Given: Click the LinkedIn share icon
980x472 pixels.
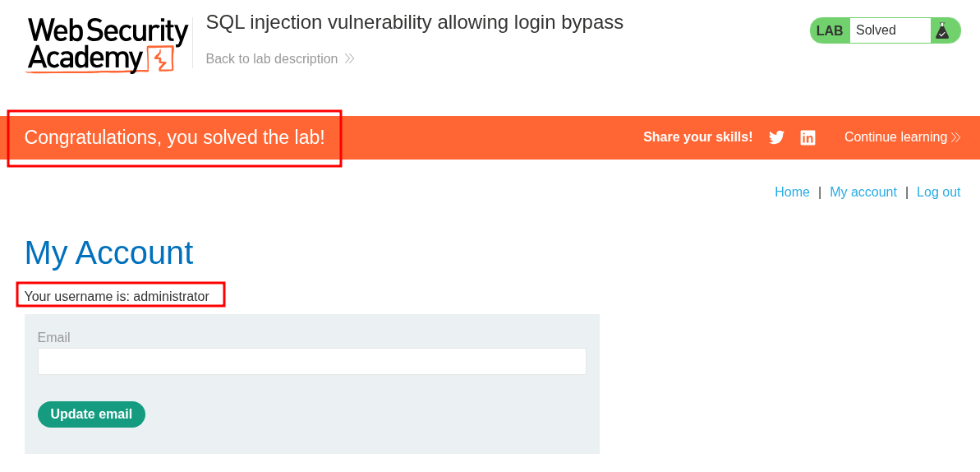Looking at the screenshot, I should (807, 137).
